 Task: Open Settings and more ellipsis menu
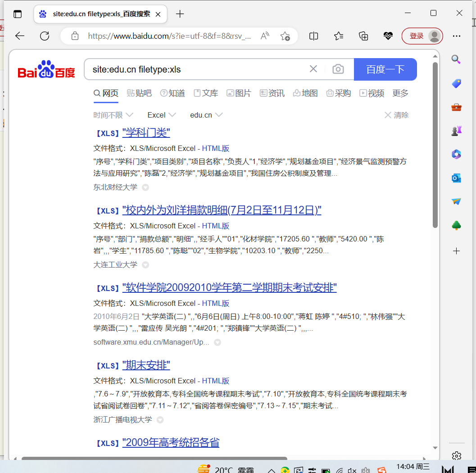[457, 36]
